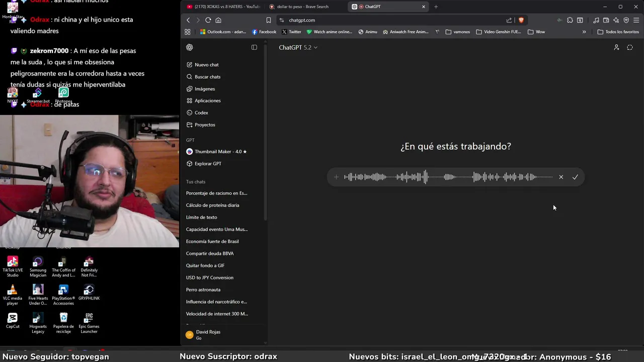Select the Epic Games Launcher desktop icon

coord(89,323)
